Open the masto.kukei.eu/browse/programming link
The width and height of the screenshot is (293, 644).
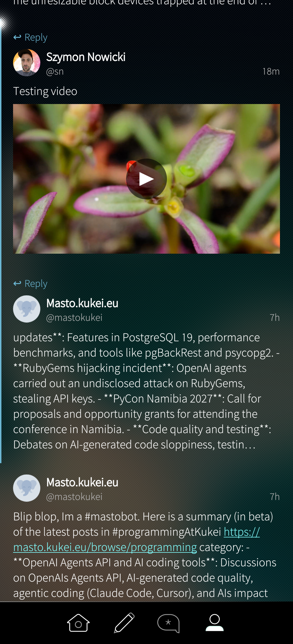[x=137, y=539]
